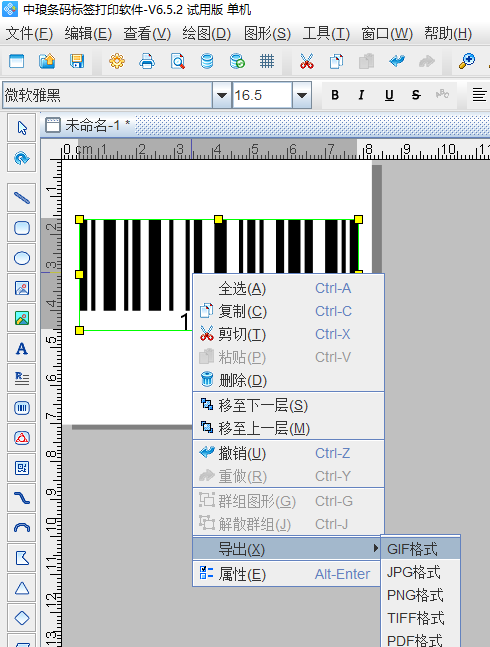Select the arc drawing tool
The image size is (490, 647).
click(22, 528)
